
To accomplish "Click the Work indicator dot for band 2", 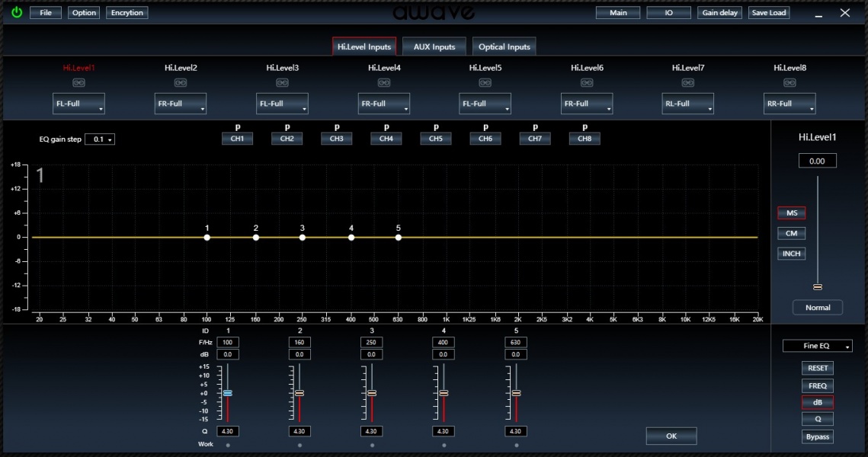I will click(x=299, y=446).
